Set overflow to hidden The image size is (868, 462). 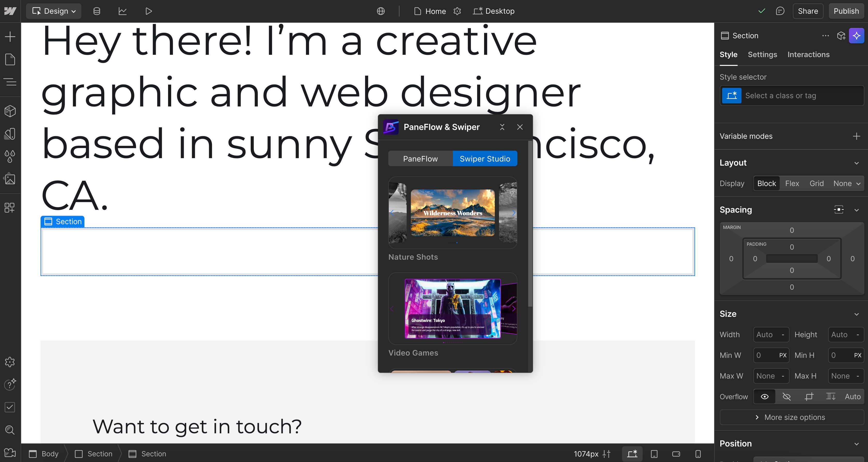click(787, 397)
